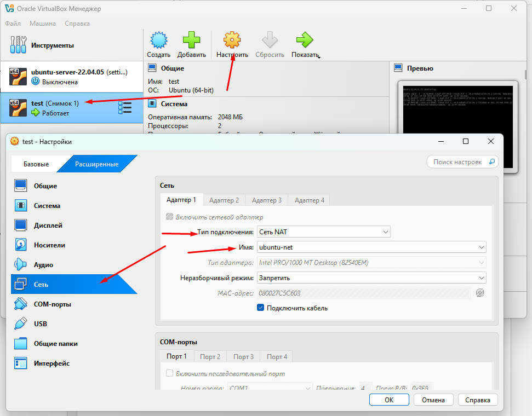532x416 pixels.
Task: Open Настроить (Settings) gear icon
Action: tap(232, 39)
